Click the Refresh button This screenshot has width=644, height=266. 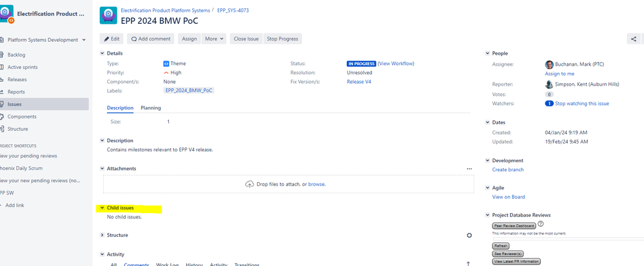click(501, 246)
